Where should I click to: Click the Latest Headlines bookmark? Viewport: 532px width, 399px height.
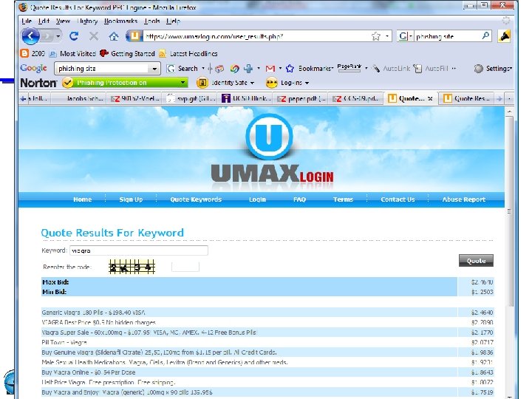[188, 54]
